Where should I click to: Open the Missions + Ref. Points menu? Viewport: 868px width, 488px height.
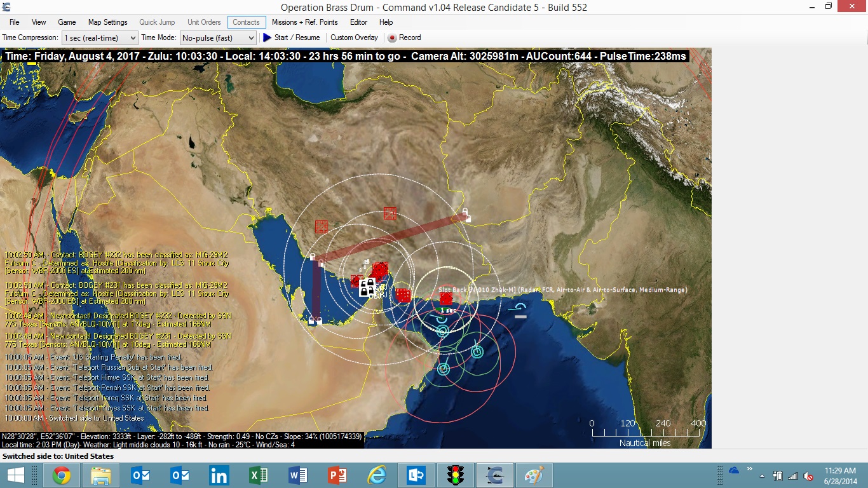point(305,22)
